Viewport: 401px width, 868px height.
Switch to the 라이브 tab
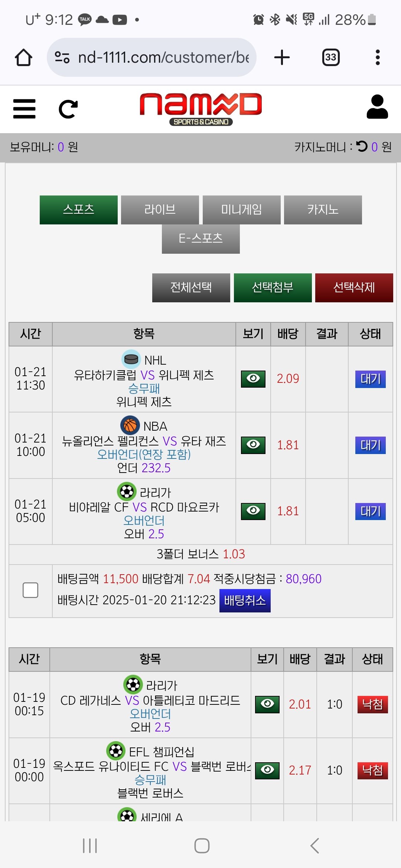click(x=160, y=210)
